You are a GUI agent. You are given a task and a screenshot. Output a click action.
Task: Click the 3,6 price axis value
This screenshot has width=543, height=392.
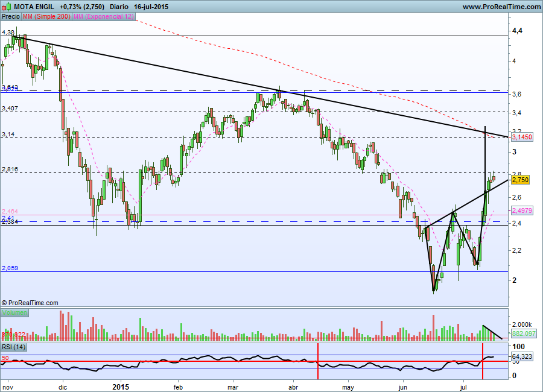pos(516,94)
